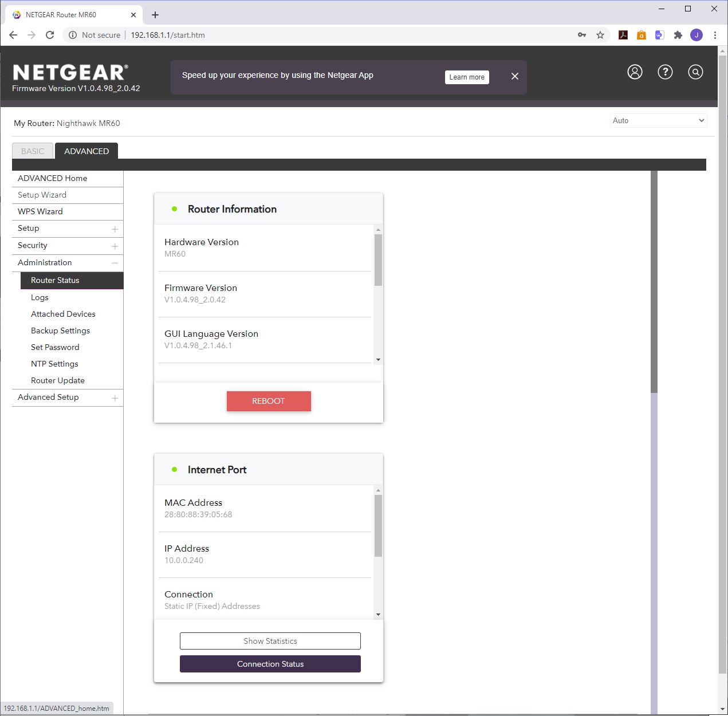Open Backup Settings page
This screenshot has height=716, width=728.
60,331
